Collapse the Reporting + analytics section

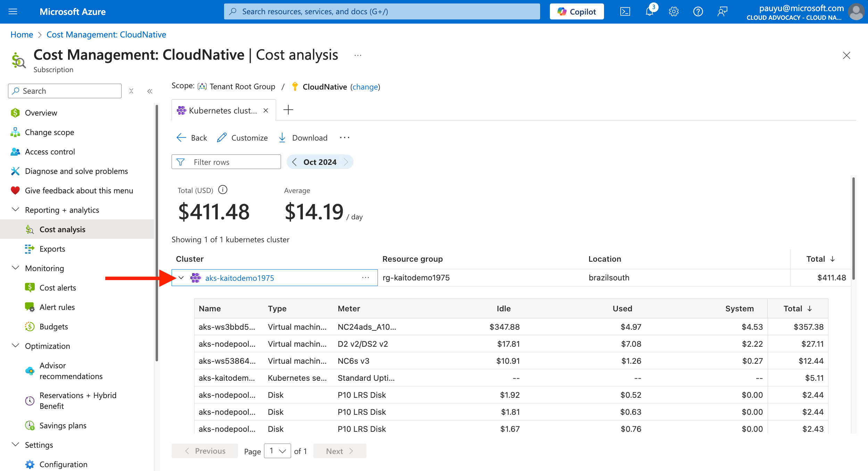click(x=16, y=210)
